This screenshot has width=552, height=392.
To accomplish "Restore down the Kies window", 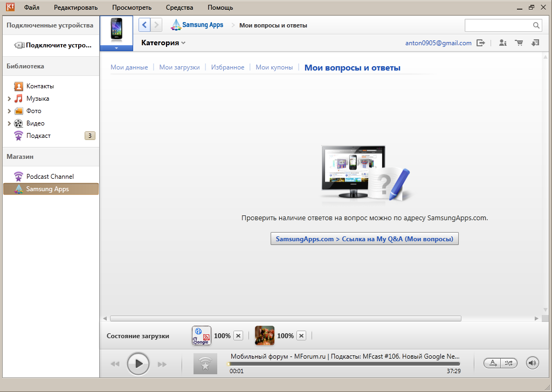I will [532, 8].
